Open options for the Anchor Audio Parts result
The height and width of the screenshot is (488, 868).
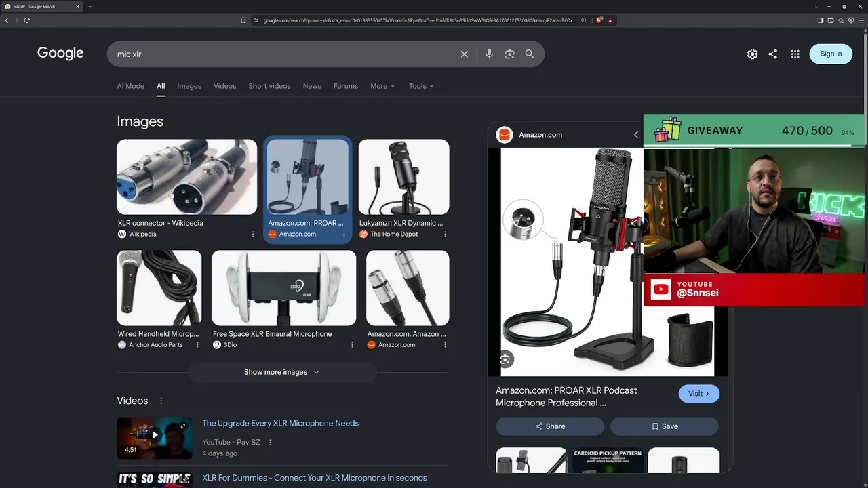tap(197, 345)
